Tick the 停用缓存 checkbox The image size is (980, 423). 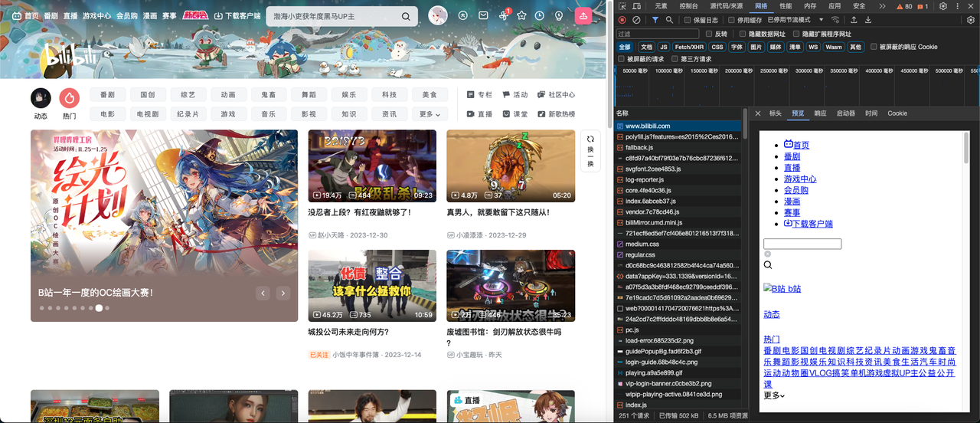(x=731, y=20)
